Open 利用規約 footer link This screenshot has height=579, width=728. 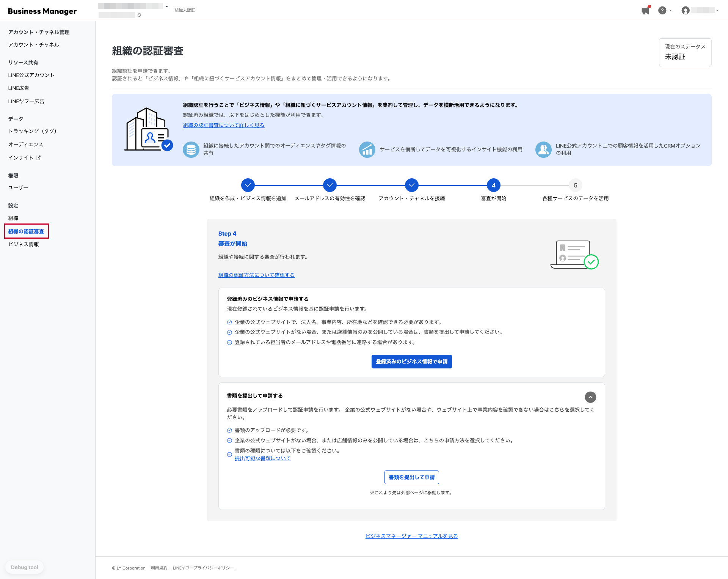tap(159, 568)
